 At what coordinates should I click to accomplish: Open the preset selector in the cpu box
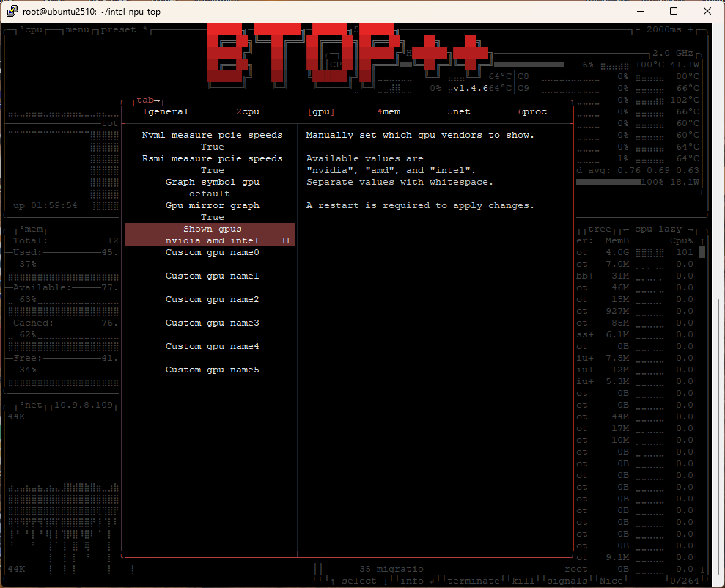[x=118, y=30]
